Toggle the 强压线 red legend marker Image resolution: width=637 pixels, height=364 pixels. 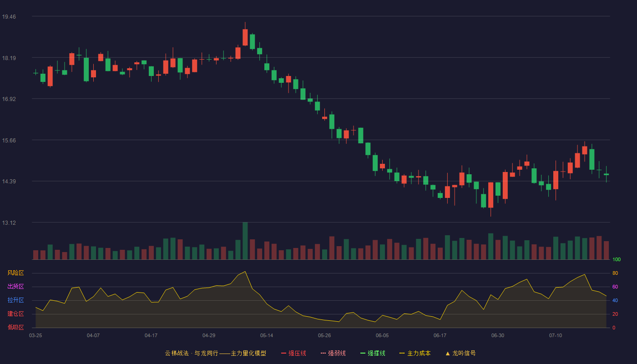[283, 354]
